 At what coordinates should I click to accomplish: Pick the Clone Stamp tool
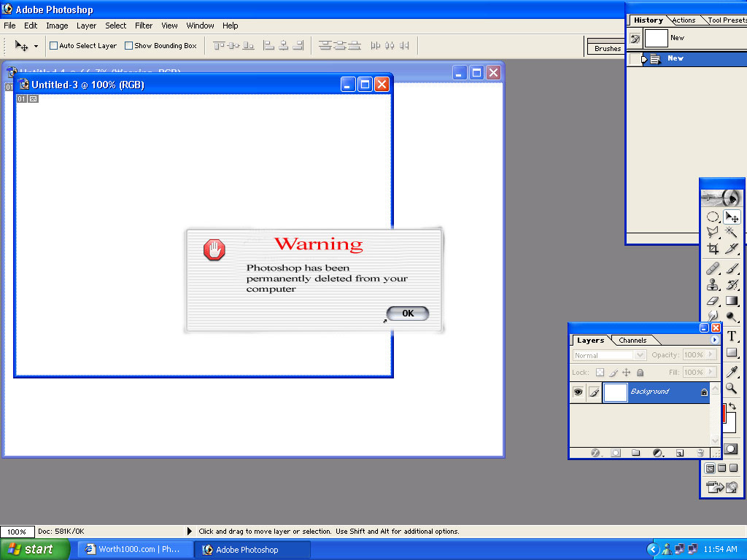(x=713, y=285)
